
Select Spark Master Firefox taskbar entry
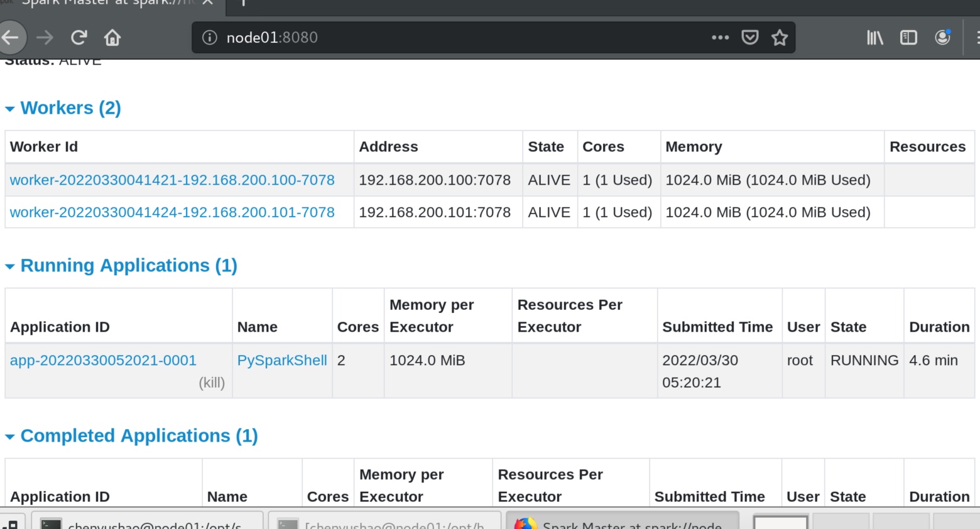click(623, 521)
